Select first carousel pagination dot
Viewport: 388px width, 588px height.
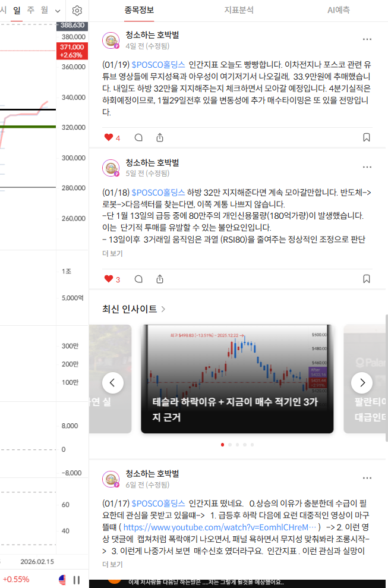coord(223,445)
